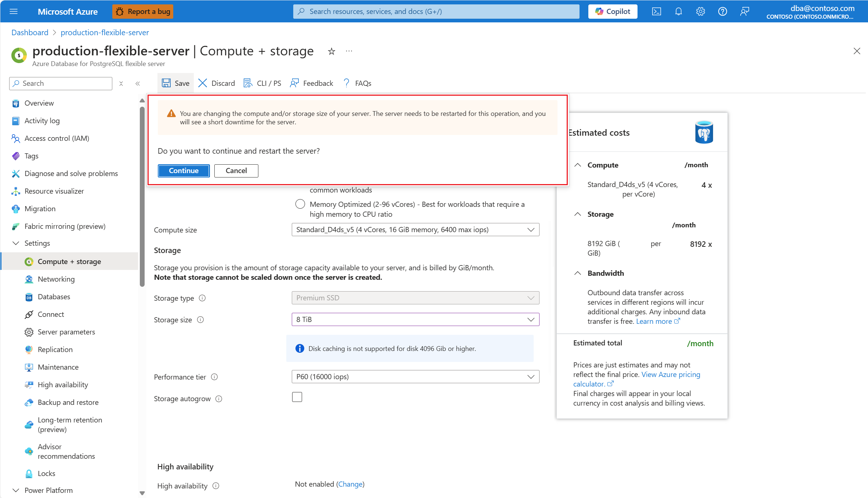Open the hamburger portal menu

14,11
